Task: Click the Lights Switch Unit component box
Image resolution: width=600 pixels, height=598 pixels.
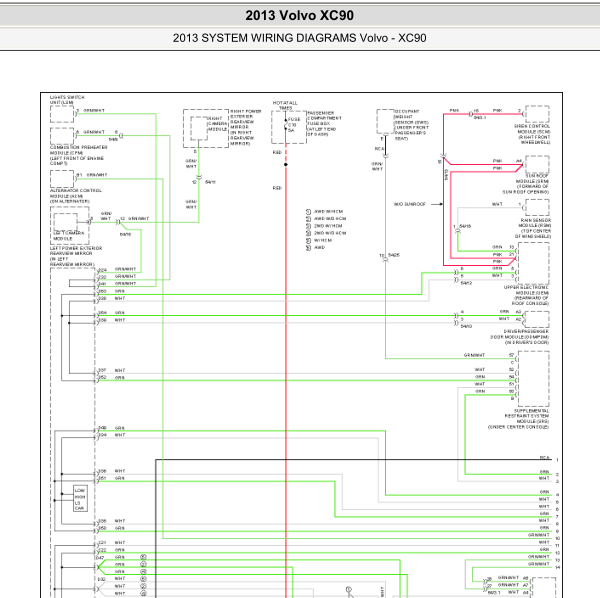Action: (62, 114)
